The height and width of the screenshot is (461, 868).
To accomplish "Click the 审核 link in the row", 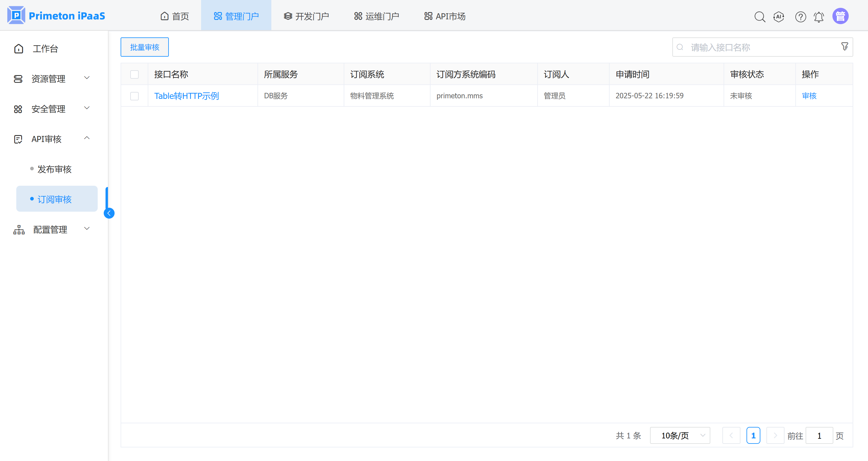I will tap(809, 96).
